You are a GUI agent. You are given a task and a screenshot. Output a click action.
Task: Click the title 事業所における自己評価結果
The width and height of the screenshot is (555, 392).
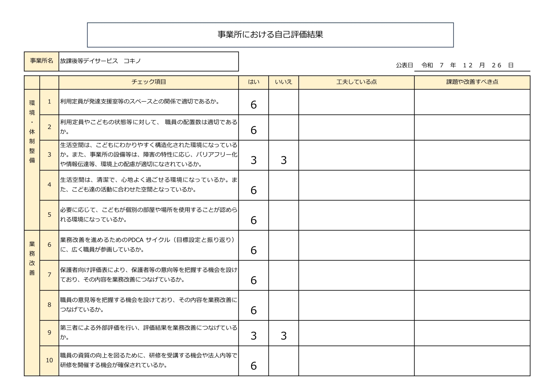point(270,35)
